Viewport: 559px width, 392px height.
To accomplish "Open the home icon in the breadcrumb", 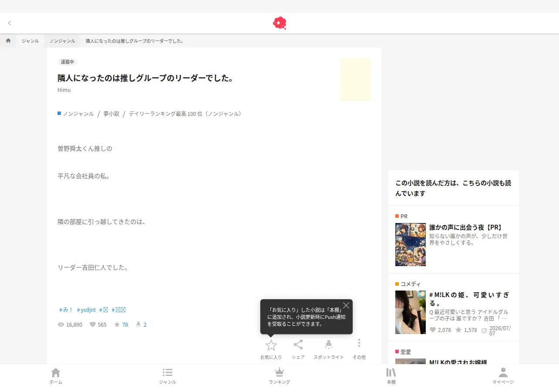I will 8,41.
